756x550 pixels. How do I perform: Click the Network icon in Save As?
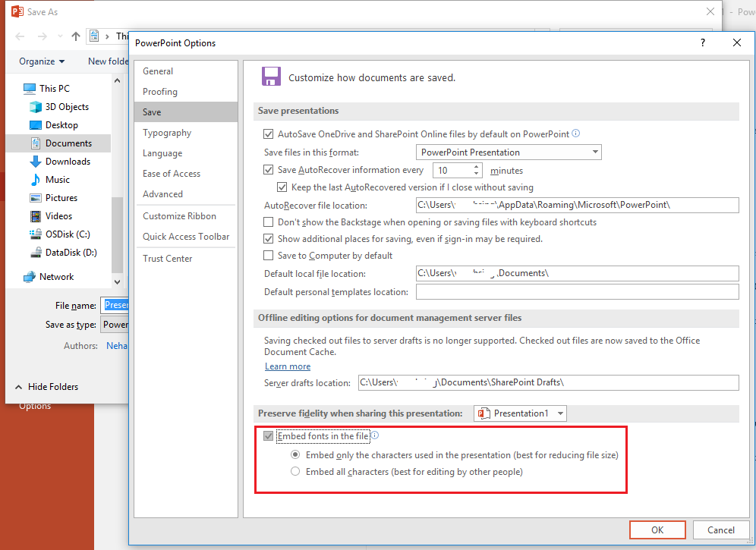(x=30, y=277)
